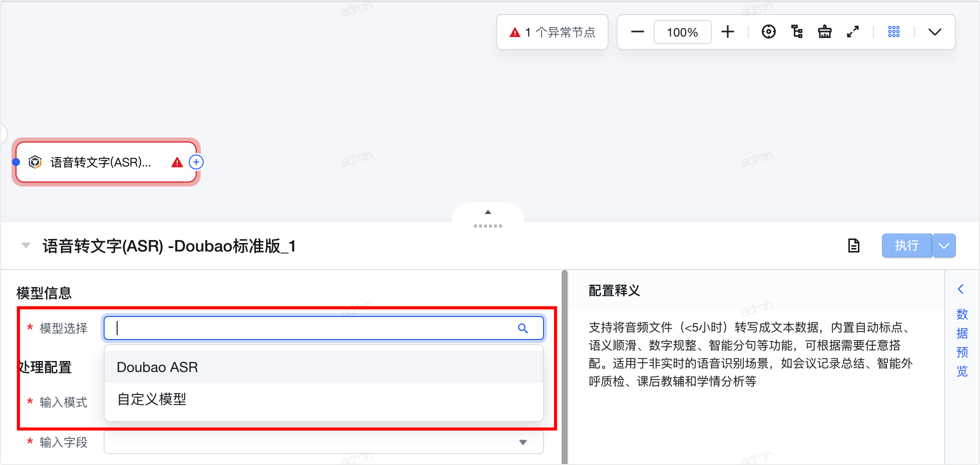Click the panel collapse handle arrow

[x=488, y=212]
